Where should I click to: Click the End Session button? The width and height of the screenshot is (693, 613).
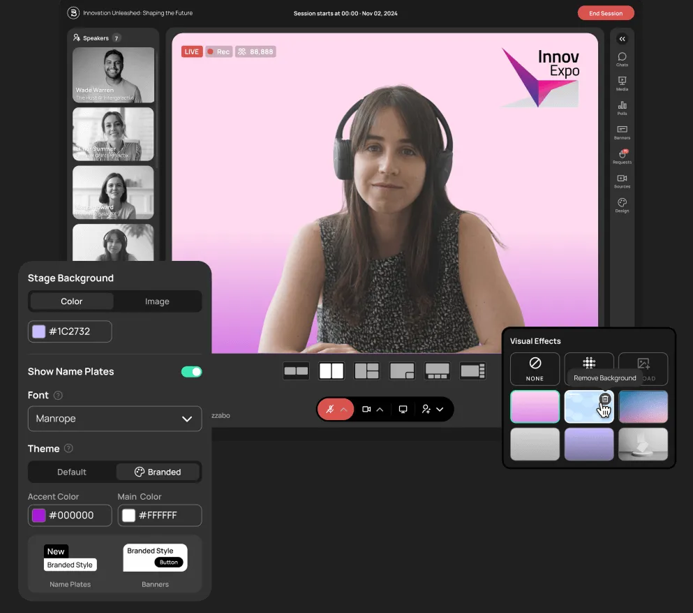point(605,13)
